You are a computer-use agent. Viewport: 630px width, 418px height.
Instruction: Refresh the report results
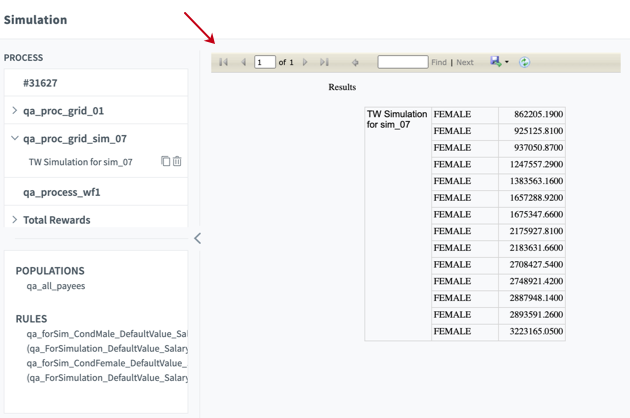(524, 62)
